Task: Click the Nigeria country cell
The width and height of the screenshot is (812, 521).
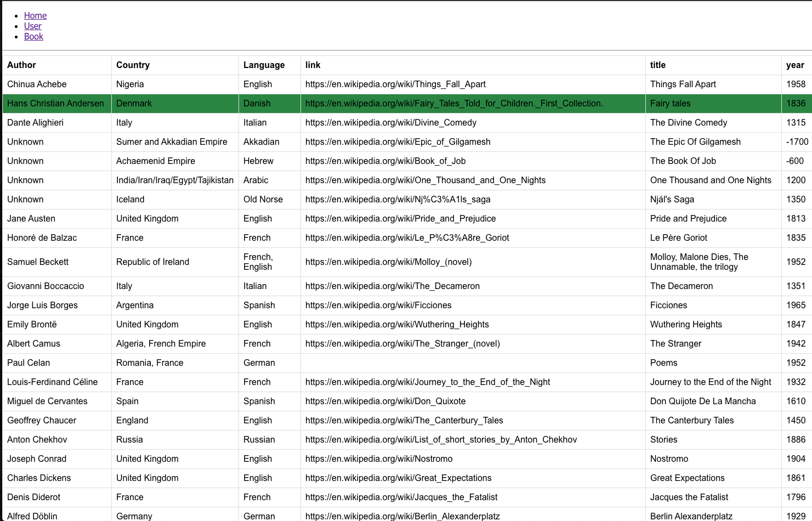Action: click(175, 84)
